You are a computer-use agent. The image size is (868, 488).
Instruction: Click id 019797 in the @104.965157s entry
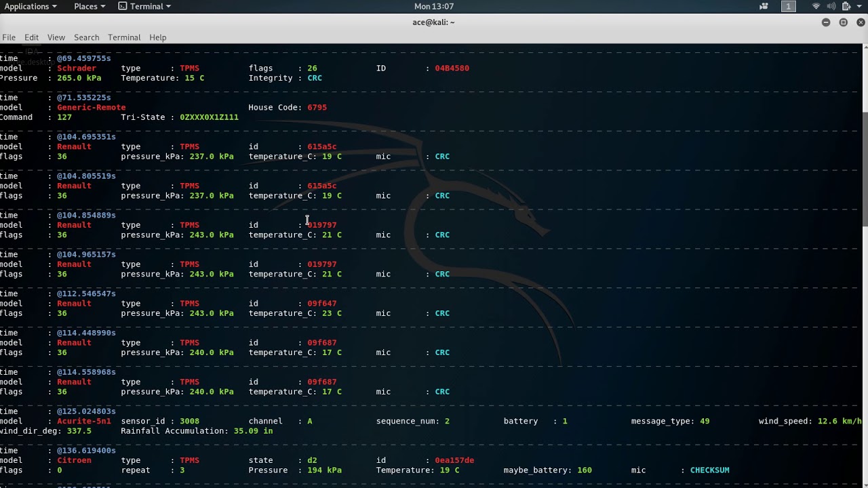322,264
